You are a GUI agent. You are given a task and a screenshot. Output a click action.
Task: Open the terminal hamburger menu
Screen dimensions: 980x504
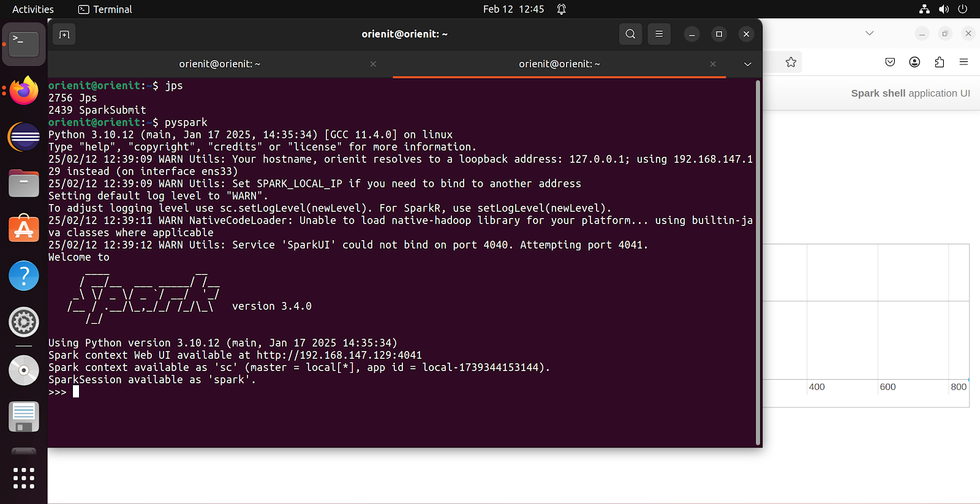(659, 34)
